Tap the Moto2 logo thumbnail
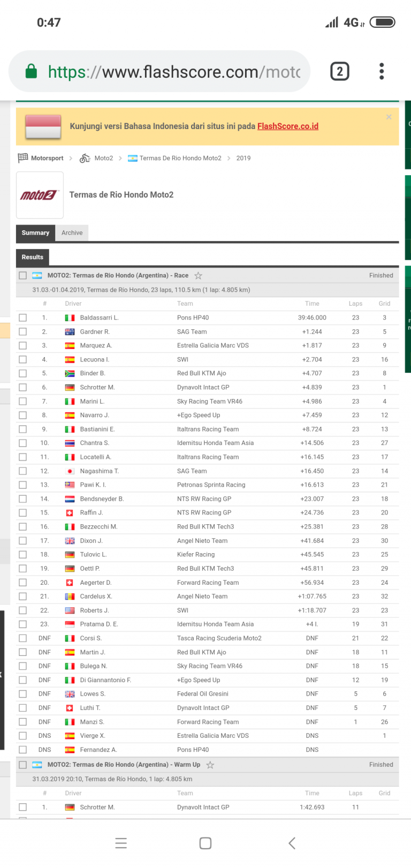Image resolution: width=411 pixels, height=868 pixels. click(x=40, y=195)
